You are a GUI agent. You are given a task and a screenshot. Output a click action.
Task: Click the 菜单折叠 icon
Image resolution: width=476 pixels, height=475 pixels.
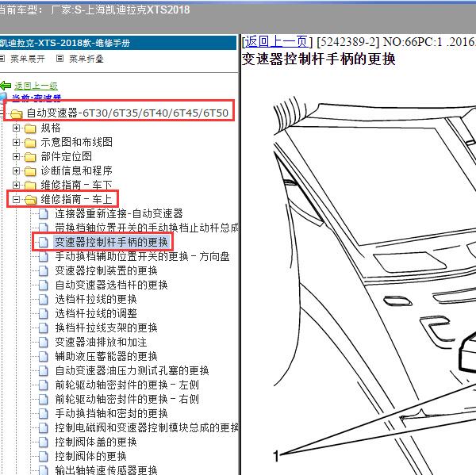pos(60,59)
